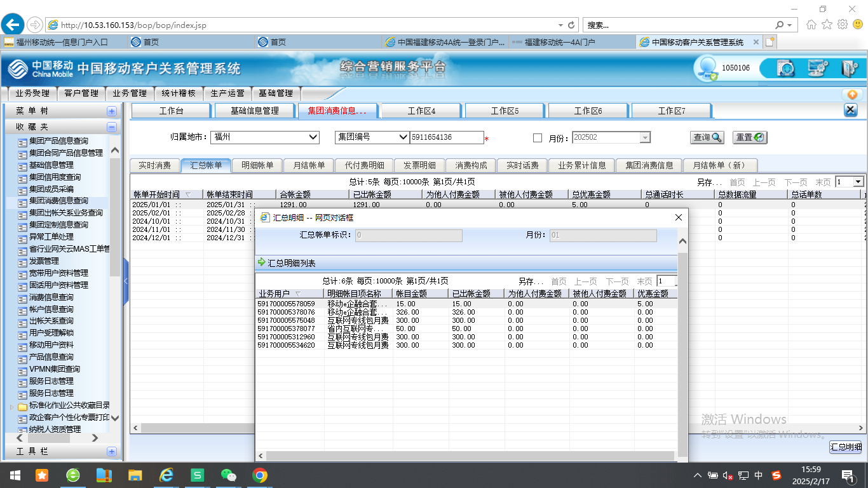Click the 重置 reset button
Image resolution: width=868 pixels, height=488 pixels.
(750, 137)
